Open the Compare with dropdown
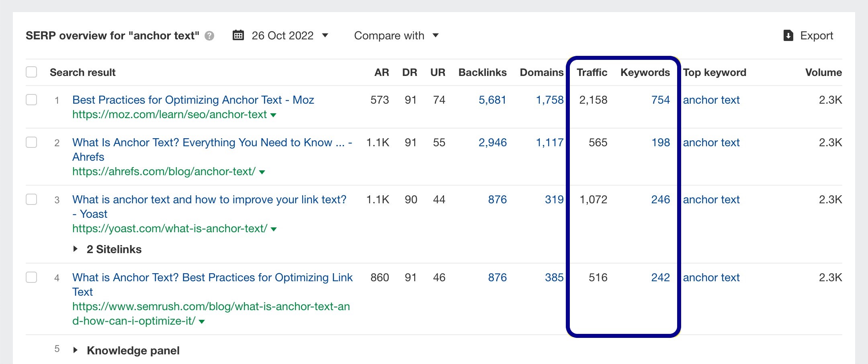The image size is (868, 364). coord(396,35)
